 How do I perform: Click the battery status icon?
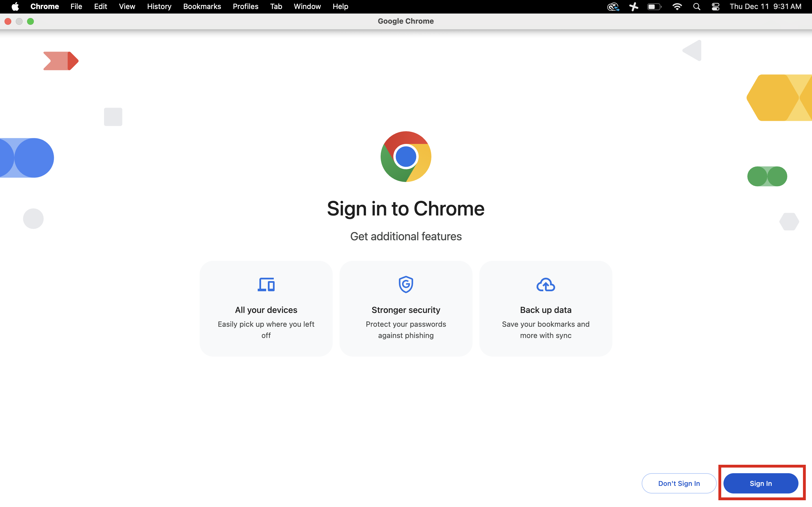coord(654,6)
